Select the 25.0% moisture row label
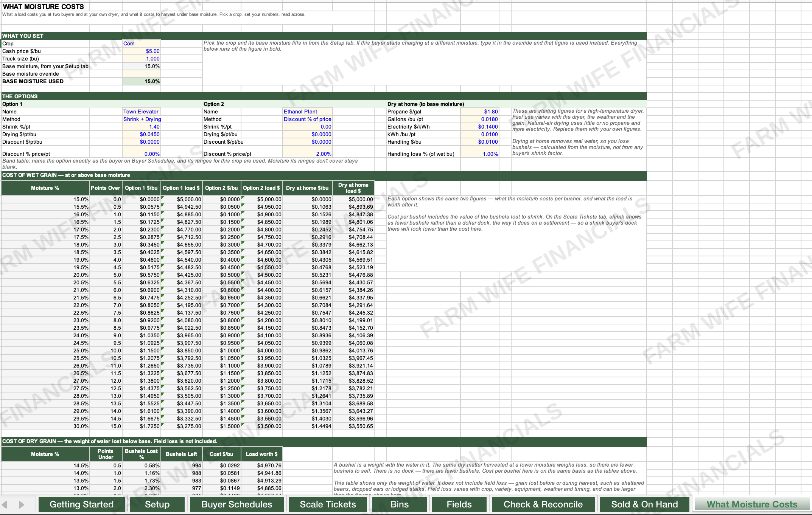This screenshot has height=515, width=812. click(x=45, y=351)
